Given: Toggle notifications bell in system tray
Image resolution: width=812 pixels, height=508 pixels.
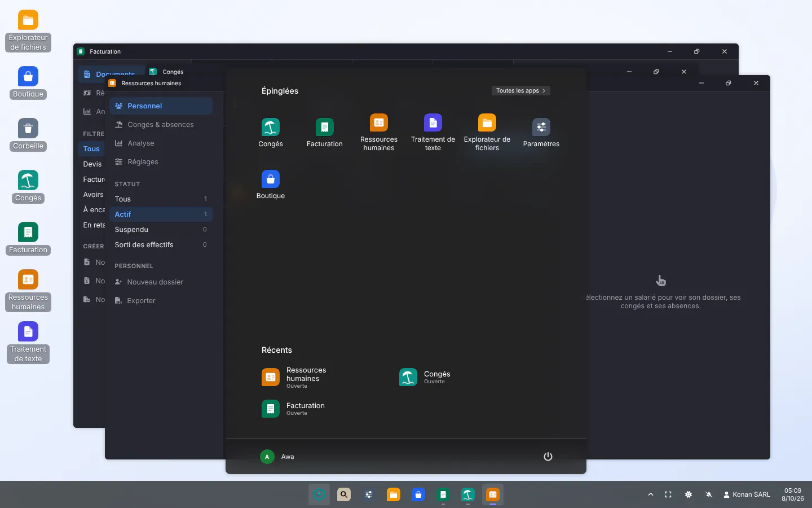Looking at the screenshot, I should [709, 494].
